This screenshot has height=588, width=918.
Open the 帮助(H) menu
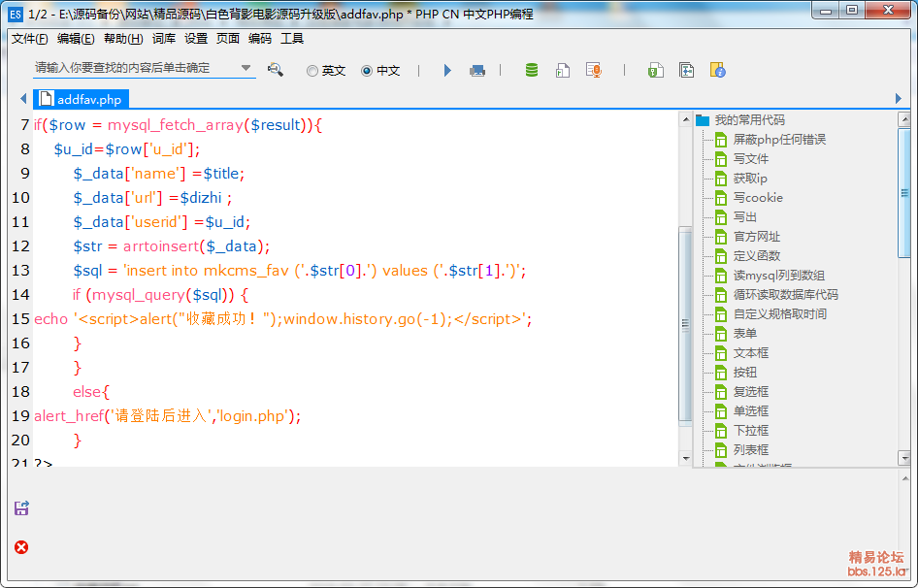(123, 39)
